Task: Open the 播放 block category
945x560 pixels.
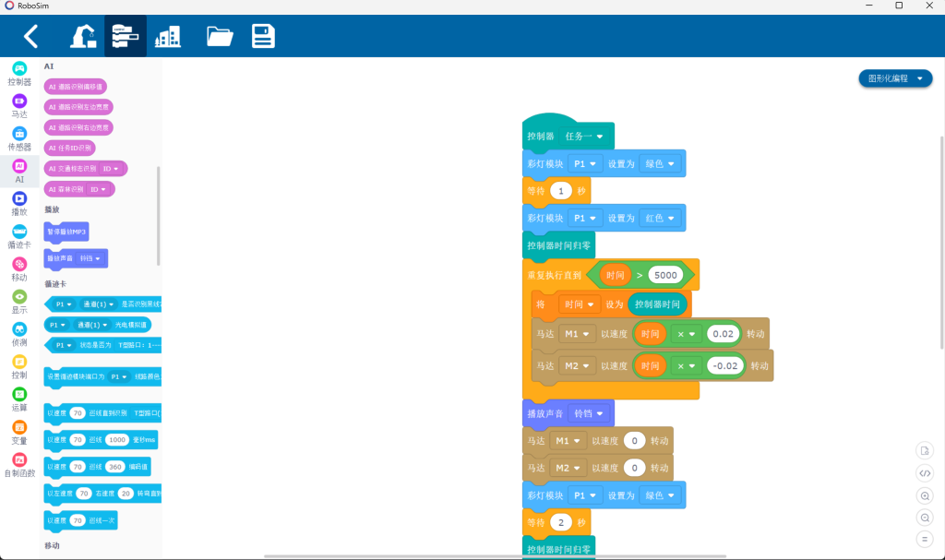Action: 19,204
